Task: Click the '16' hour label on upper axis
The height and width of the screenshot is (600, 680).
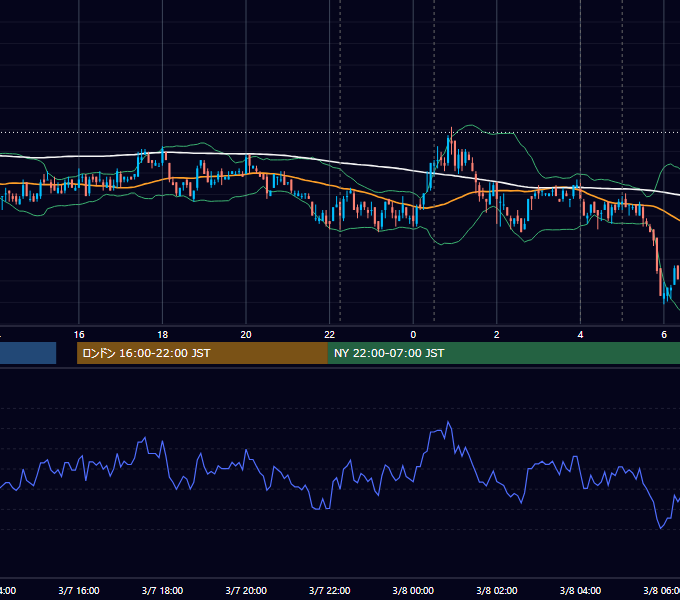Action: point(79,335)
